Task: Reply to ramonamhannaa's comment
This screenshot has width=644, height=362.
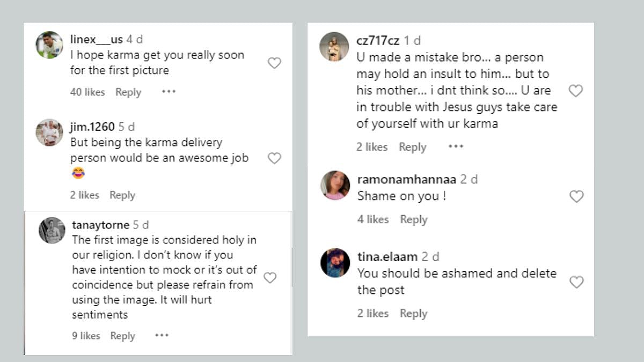Action: pos(414,219)
